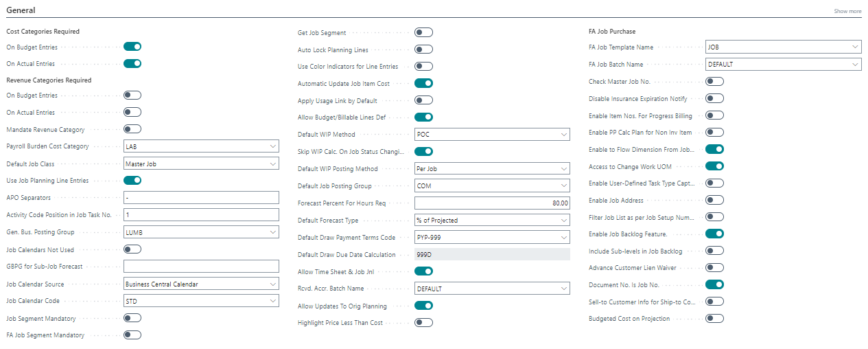The width and height of the screenshot is (868, 349).
Task: Expand Default WIP Method dropdown
Action: [563, 135]
